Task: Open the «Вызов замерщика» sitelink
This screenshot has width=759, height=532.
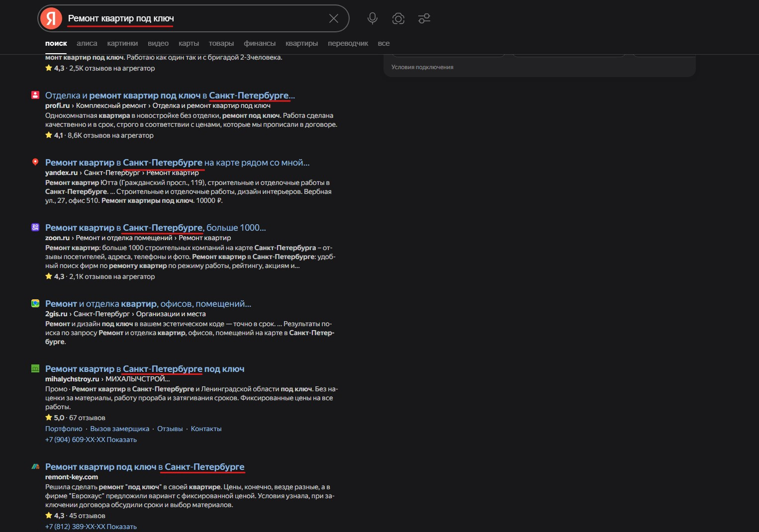Action: (119, 429)
